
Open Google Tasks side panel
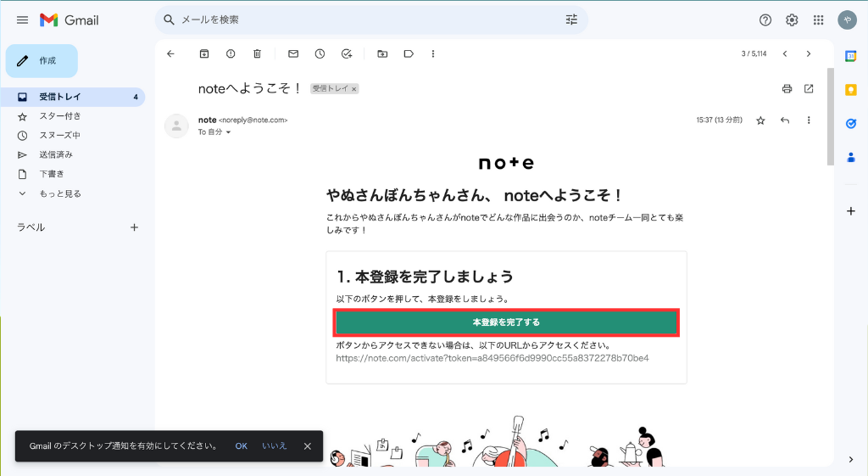(851, 124)
